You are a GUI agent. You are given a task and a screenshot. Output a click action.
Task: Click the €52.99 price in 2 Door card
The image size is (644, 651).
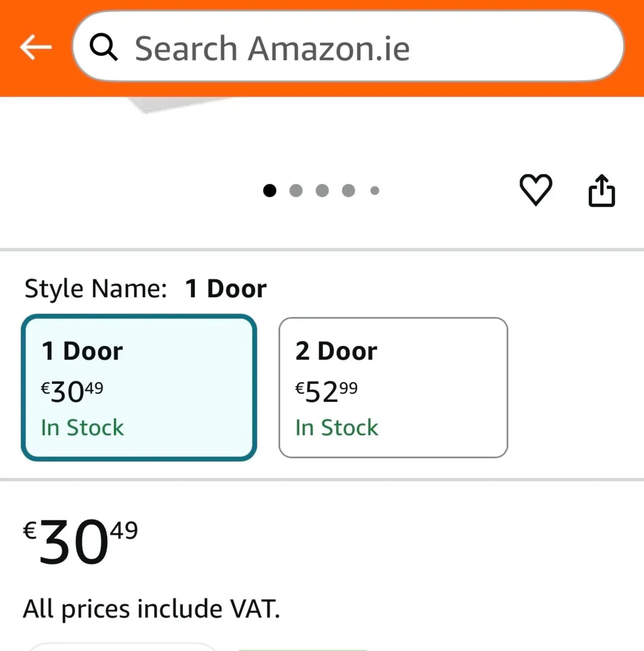[x=326, y=391]
